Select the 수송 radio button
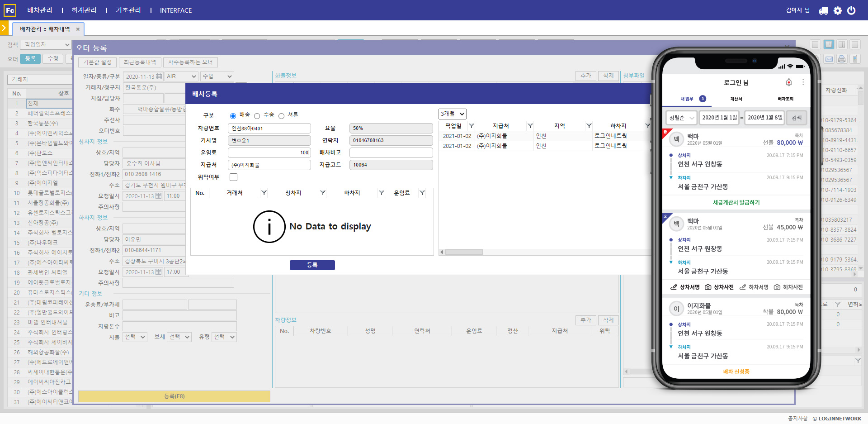 click(x=257, y=116)
